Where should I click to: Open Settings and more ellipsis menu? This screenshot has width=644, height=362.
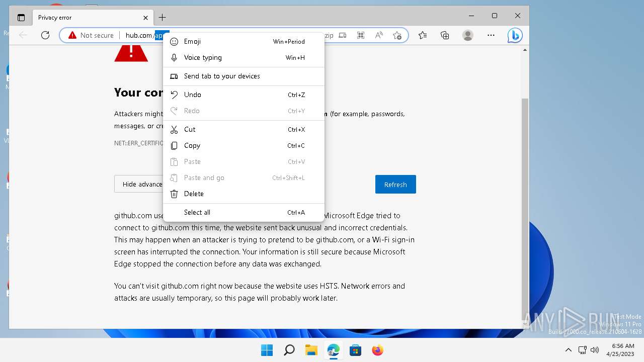491,35
